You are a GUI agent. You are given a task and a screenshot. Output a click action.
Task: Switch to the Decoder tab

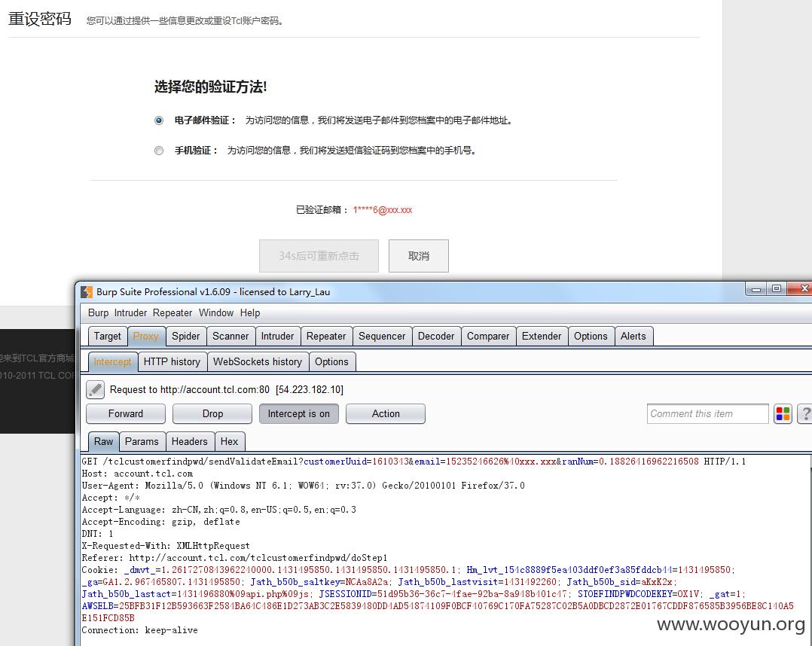(436, 336)
